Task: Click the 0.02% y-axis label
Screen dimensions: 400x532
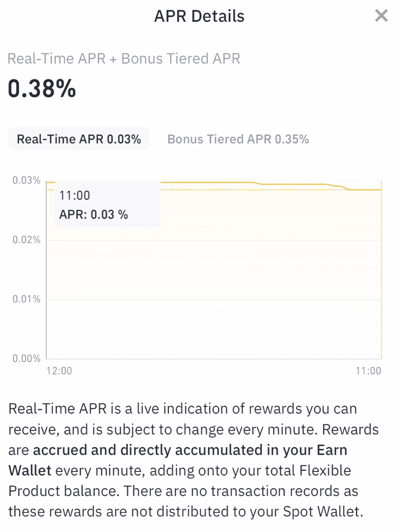Action: click(x=26, y=240)
